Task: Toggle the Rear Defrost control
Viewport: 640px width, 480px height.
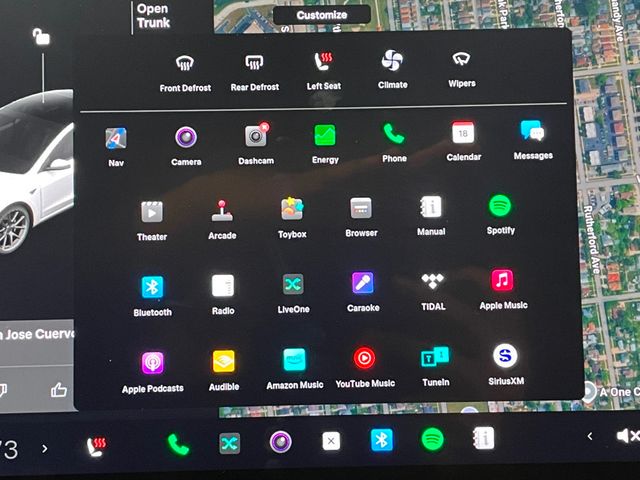Action: [254, 63]
